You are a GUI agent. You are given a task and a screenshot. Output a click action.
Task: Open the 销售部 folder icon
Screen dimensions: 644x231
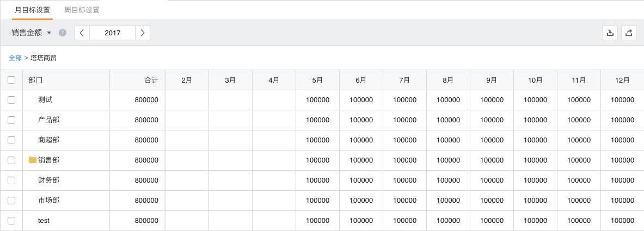[33, 160]
